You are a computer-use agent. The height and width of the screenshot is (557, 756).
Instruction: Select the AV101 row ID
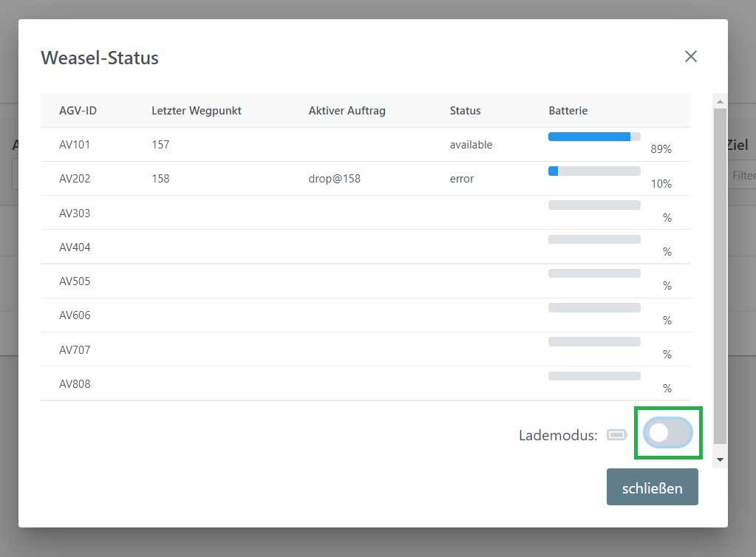[75, 145]
